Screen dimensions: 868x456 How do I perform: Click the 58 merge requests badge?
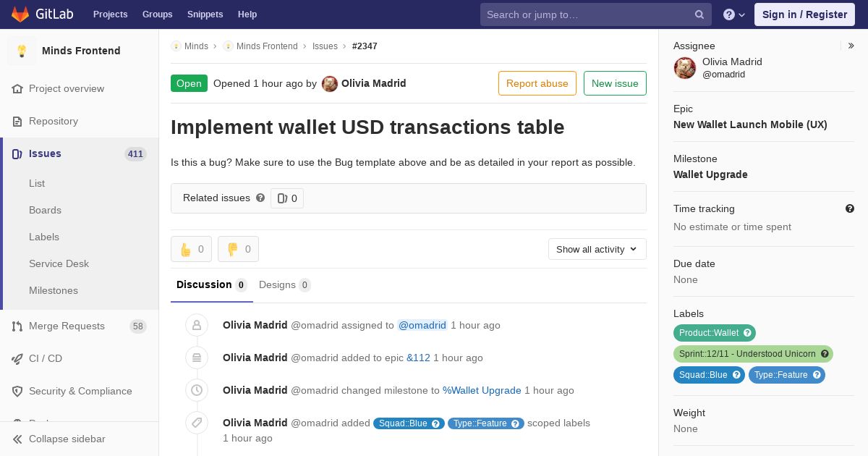click(x=138, y=326)
